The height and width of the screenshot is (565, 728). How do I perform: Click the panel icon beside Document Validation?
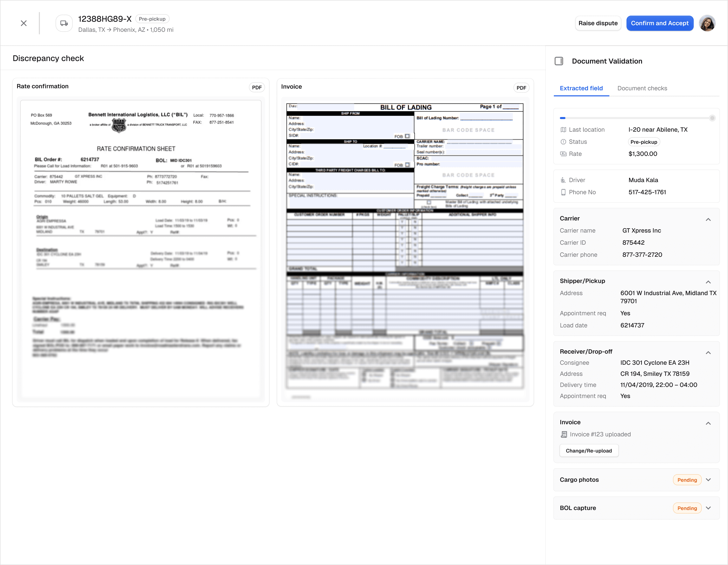(x=559, y=61)
